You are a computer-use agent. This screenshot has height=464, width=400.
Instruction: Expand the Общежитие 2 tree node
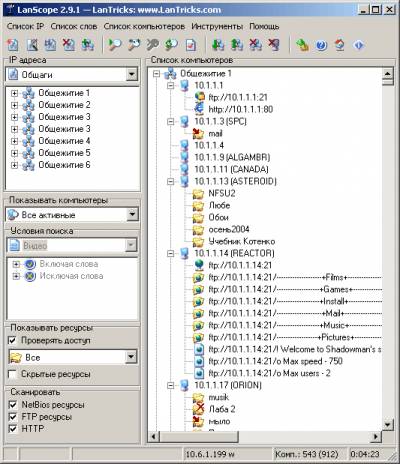[14, 105]
